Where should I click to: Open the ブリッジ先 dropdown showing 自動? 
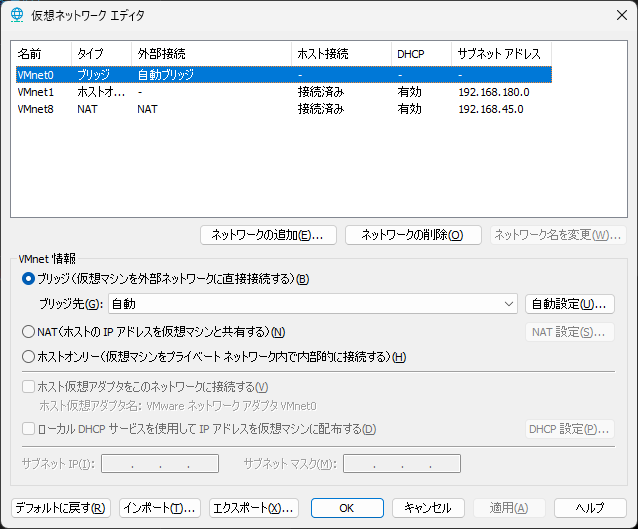[x=312, y=304]
